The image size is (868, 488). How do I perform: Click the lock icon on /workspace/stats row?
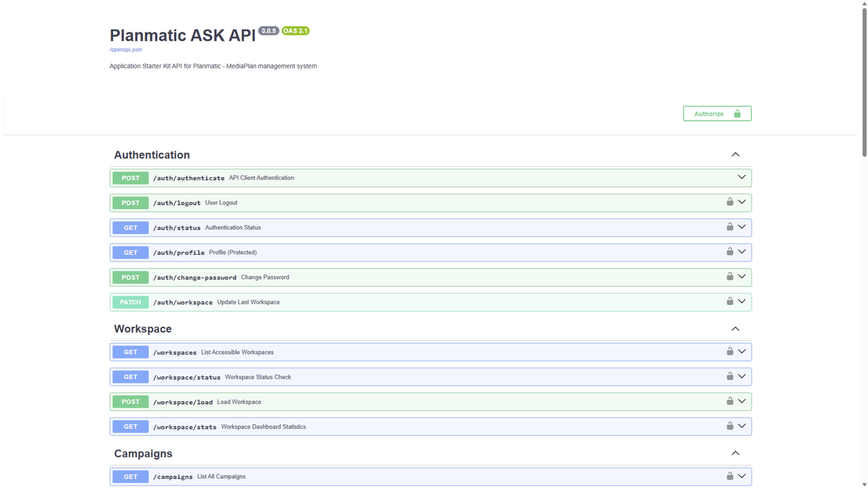[x=730, y=426]
